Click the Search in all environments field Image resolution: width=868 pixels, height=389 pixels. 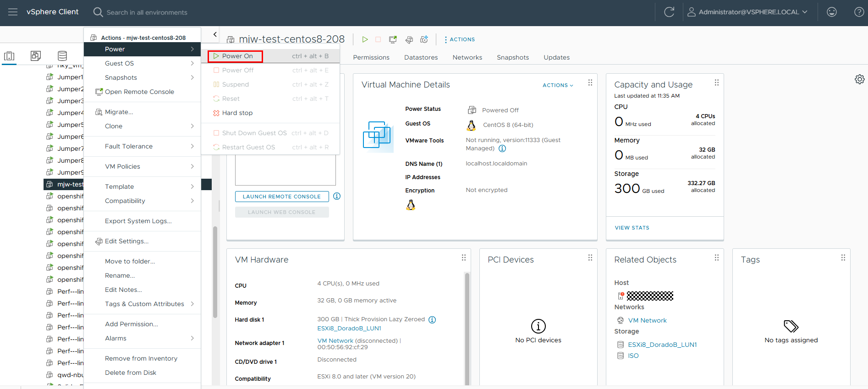click(147, 12)
